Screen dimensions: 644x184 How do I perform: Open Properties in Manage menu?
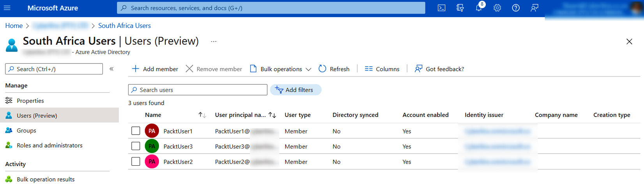tap(30, 101)
